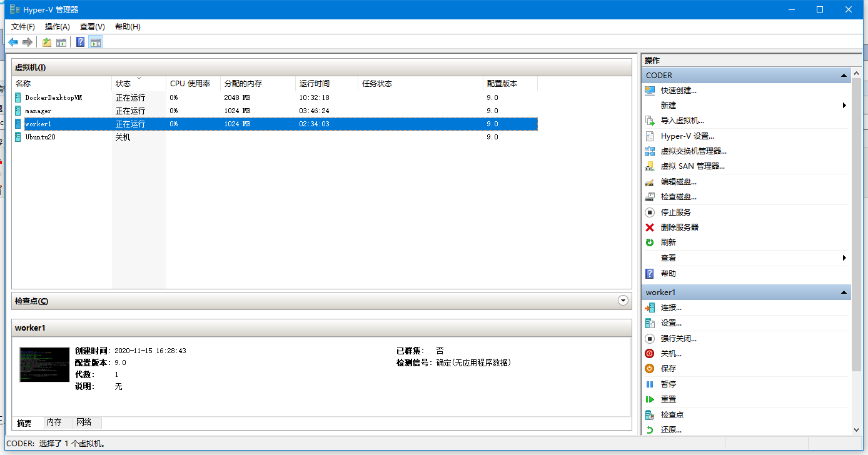Image resolution: width=868 pixels, height=455 pixels.
Task: Click the 连接 connect icon
Action: [x=650, y=307]
